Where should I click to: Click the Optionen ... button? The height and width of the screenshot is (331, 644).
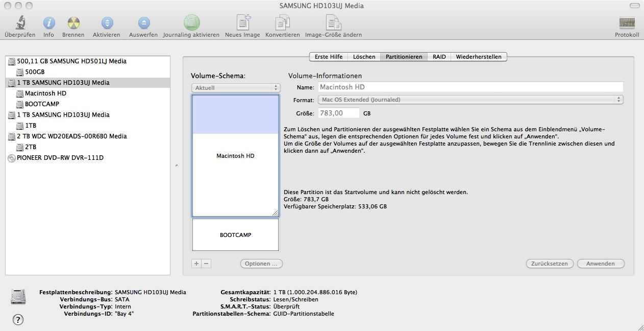coord(261,264)
